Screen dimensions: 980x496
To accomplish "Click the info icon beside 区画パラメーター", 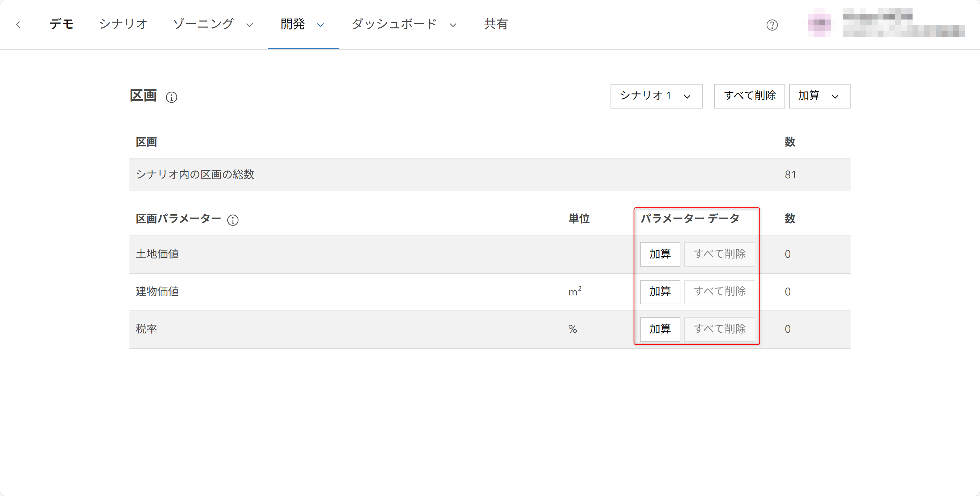I will [233, 220].
